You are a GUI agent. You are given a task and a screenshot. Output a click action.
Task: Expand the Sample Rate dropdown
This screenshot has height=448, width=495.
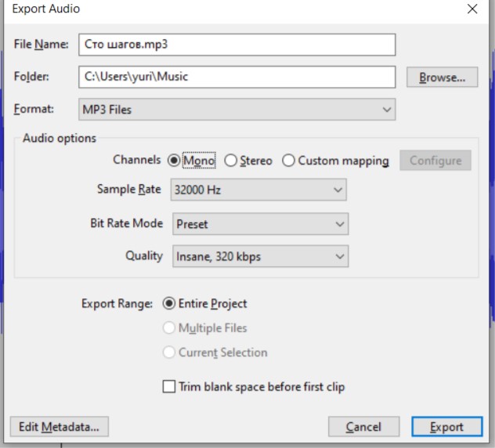[260, 190]
